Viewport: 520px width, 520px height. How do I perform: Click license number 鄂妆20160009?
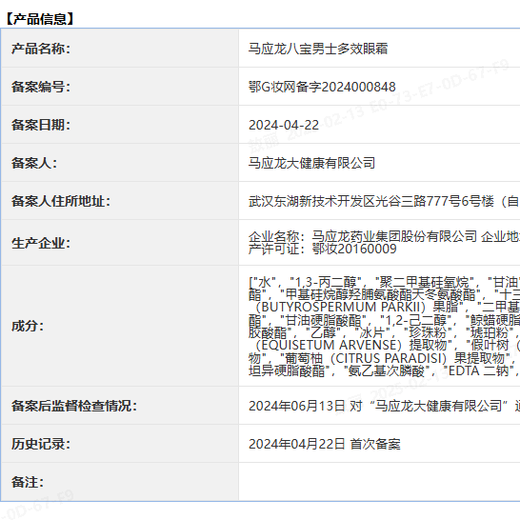pos(354,249)
